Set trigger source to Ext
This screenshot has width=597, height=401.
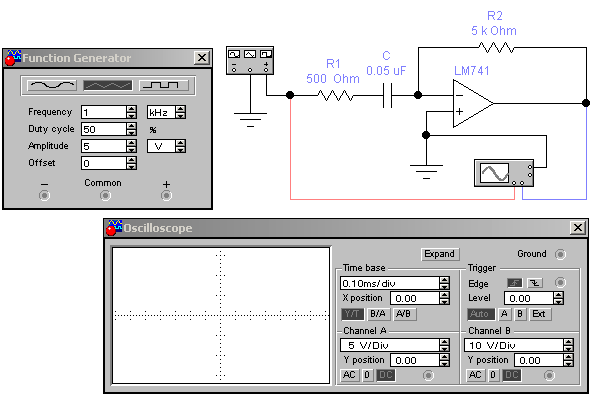540,314
